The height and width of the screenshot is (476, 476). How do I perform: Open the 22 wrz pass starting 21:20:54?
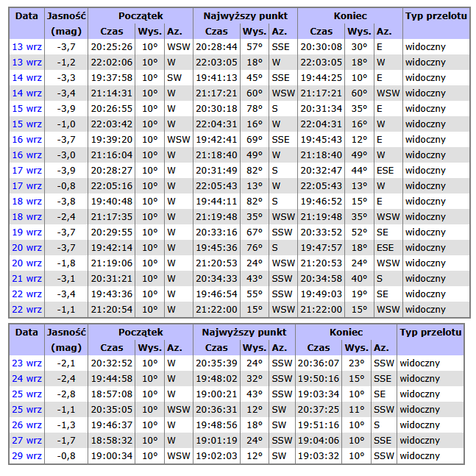tap(26, 310)
